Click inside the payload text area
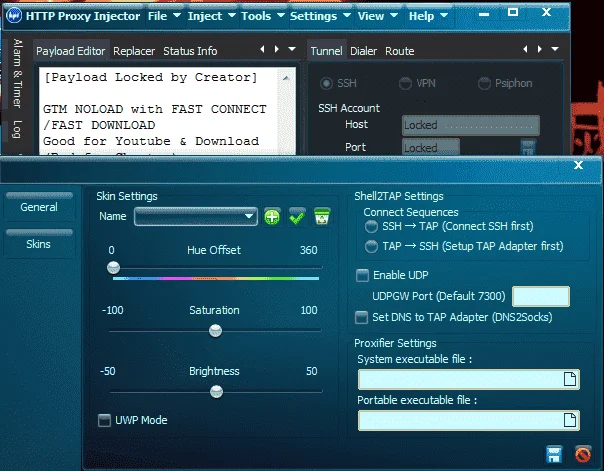The height and width of the screenshot is (471, 604). click(x=159, y=112)
